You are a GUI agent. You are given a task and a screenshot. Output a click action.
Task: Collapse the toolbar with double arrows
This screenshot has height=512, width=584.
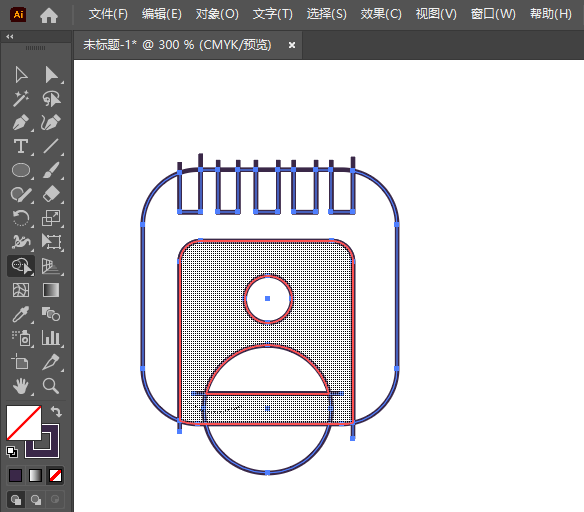[10, 36]
